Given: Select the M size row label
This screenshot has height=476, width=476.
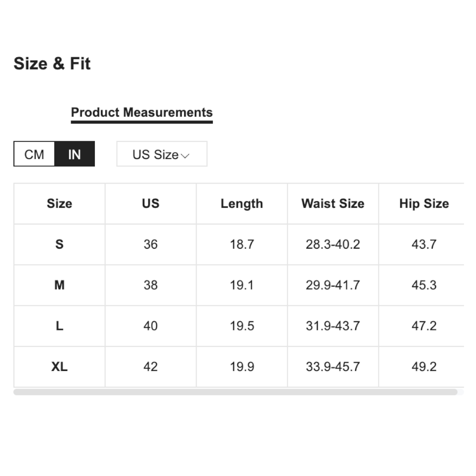Looking at the screenshot, I should (x=59, y=285).
